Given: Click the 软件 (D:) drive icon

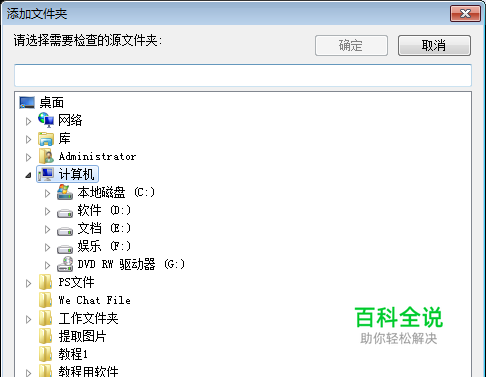Looking at the screenshot, I should [65, 213].
